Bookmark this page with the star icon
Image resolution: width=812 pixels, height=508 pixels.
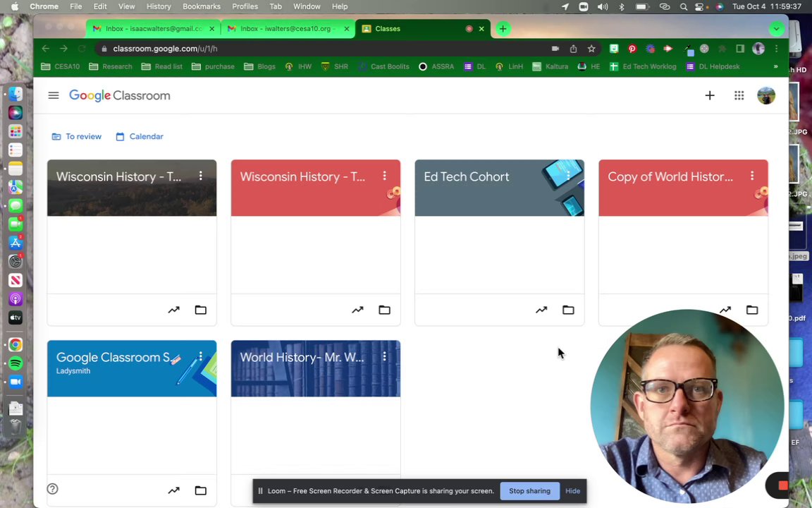pos(591,49)
